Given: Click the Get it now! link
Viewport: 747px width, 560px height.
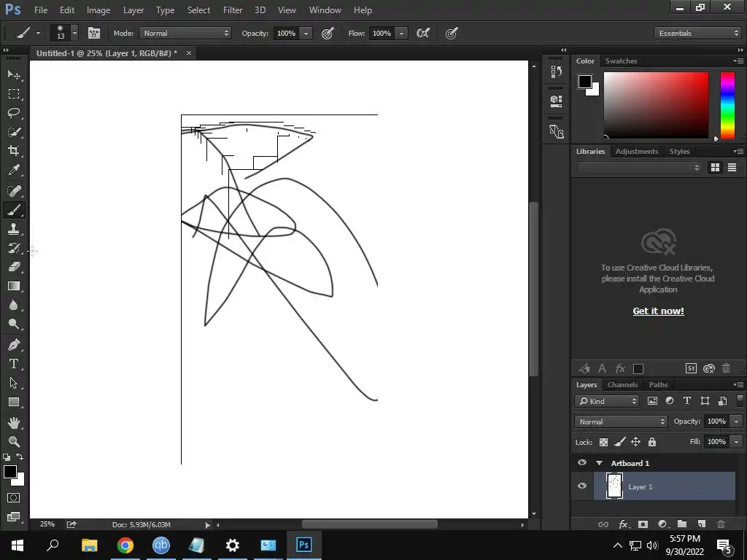Looking at the screenshot, I should click(x=658, y=311).
